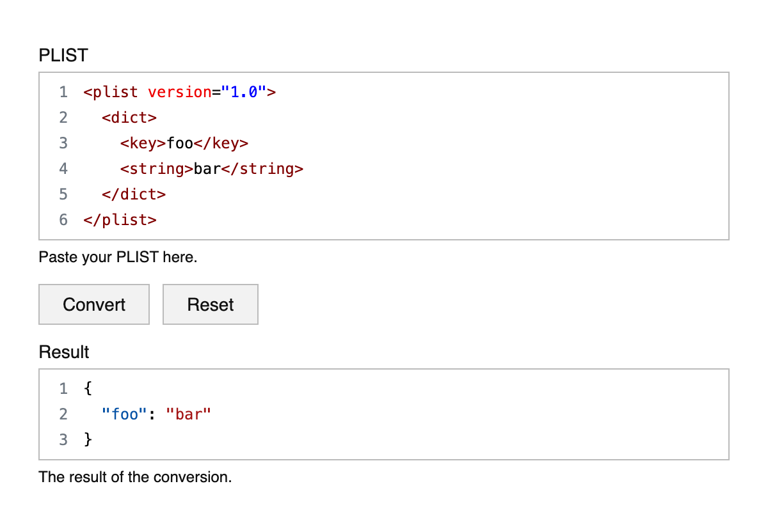The image size is (768, 532).
Task: Click the "Paste your PLIST here." hint
Action: (118, 258)
